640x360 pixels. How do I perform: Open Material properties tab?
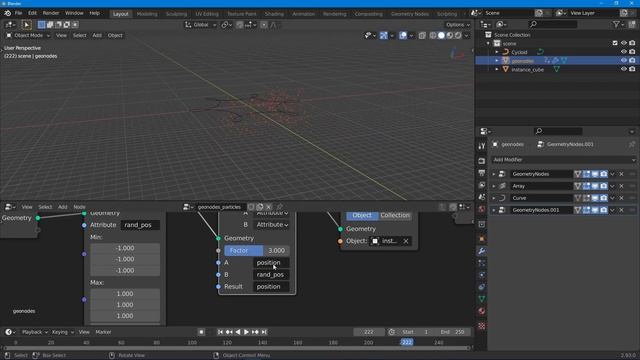(x=482, y=311)
